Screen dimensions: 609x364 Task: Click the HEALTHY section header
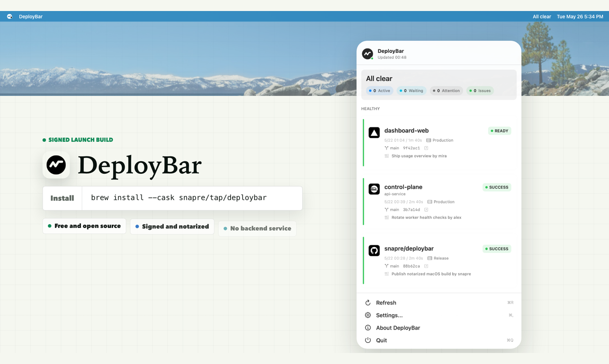370,109
